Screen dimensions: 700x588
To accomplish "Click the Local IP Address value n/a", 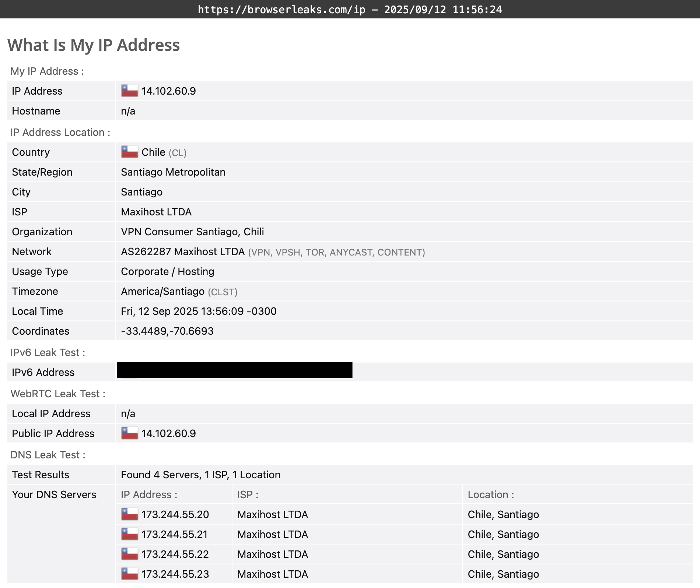I will tap(128, 413).
